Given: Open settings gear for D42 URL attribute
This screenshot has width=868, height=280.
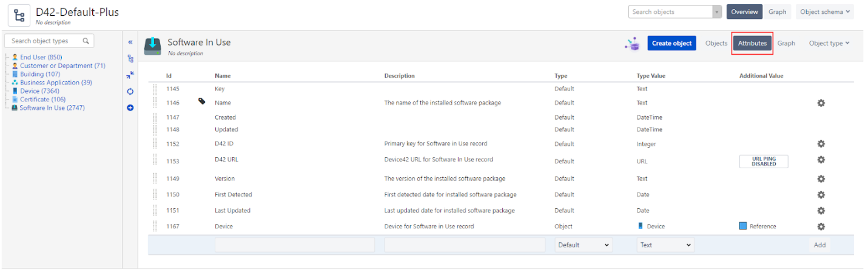Looking at the screenshot, I should (821, 160).
